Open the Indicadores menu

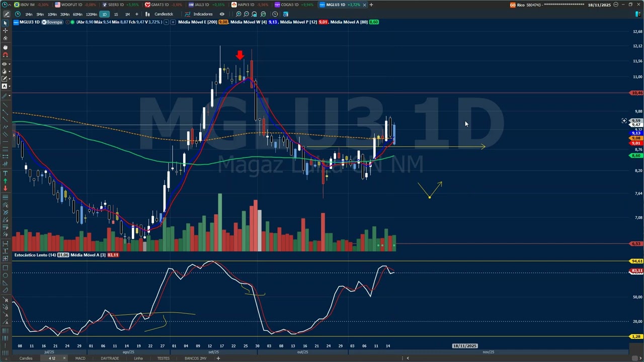point(203,14)
